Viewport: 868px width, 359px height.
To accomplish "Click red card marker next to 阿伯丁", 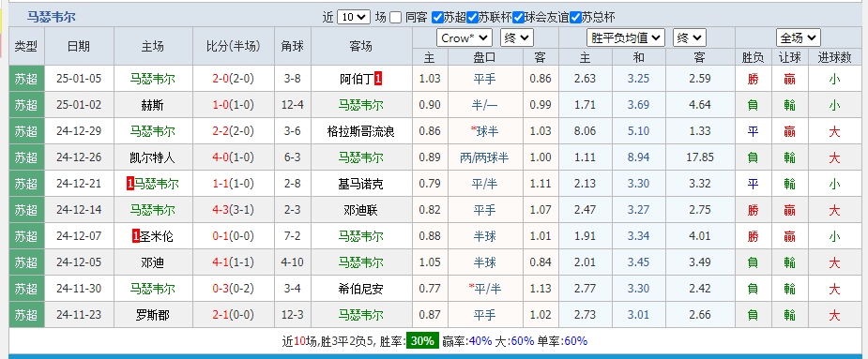I will click(x=378, y=79).
